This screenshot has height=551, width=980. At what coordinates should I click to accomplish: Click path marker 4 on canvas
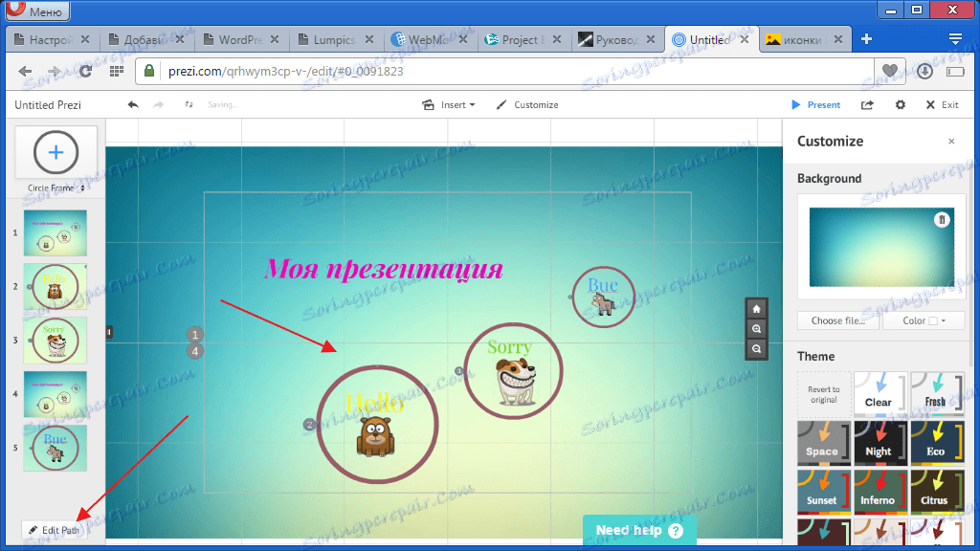(x=195, y=351)
